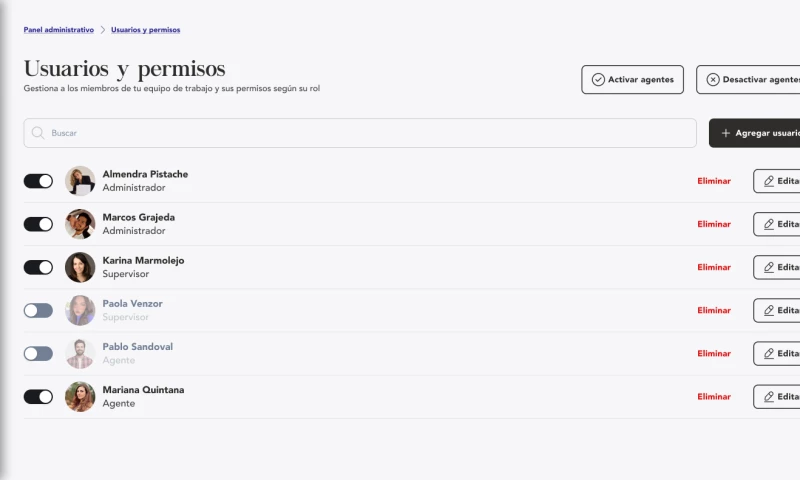Click the search magnifier icon
Viewport: 800px width, 480px height.
point(39,133)
